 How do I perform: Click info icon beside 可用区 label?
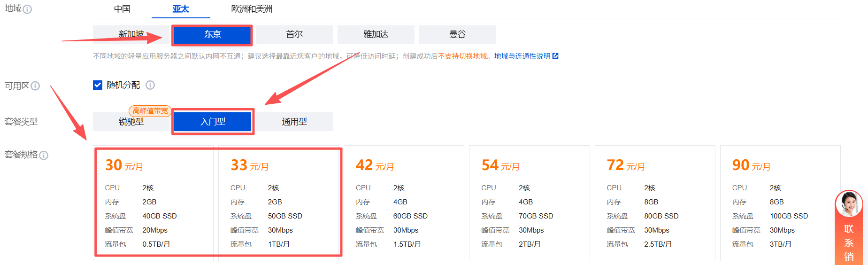[35, 86]
